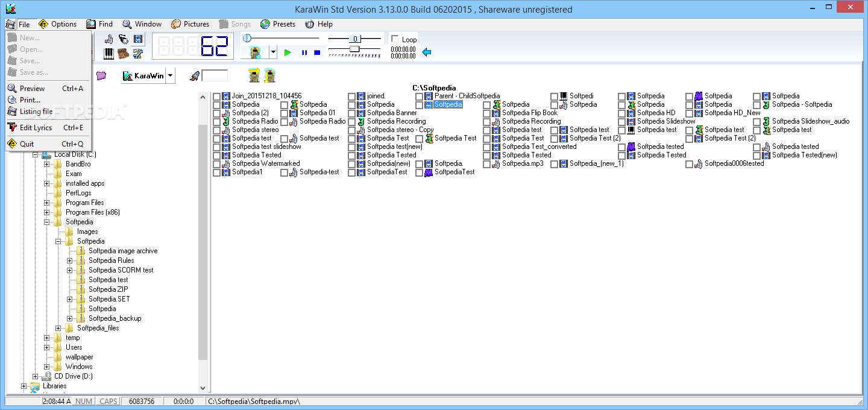Expand the Users folder node
This screenshot has width=868, height=410.
tap(46, 347)
